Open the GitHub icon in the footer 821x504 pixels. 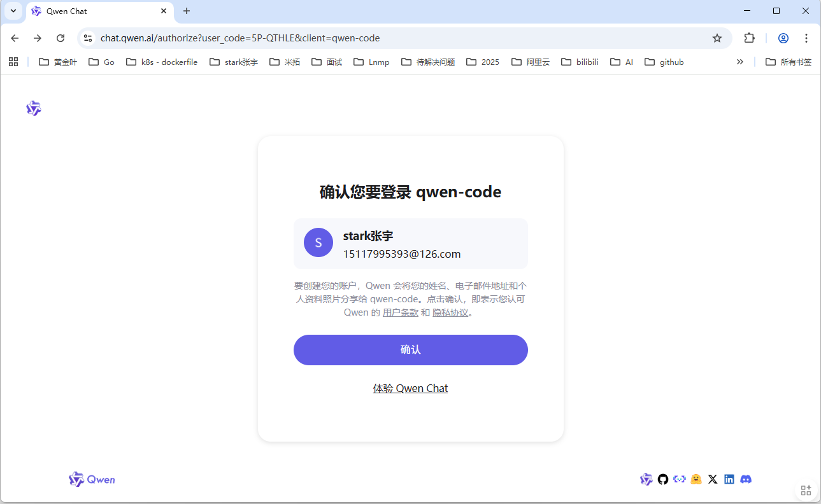click(x=663, y=479)
